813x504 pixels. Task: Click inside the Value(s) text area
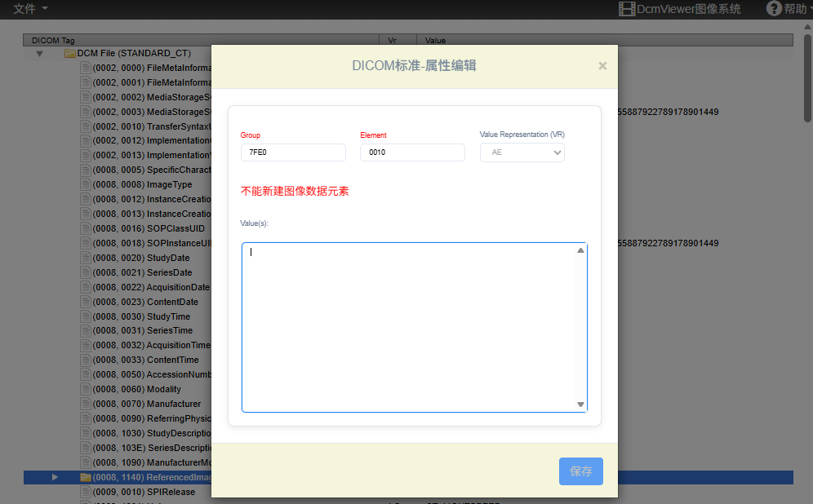pyautogui.click(x=408, y=326)
